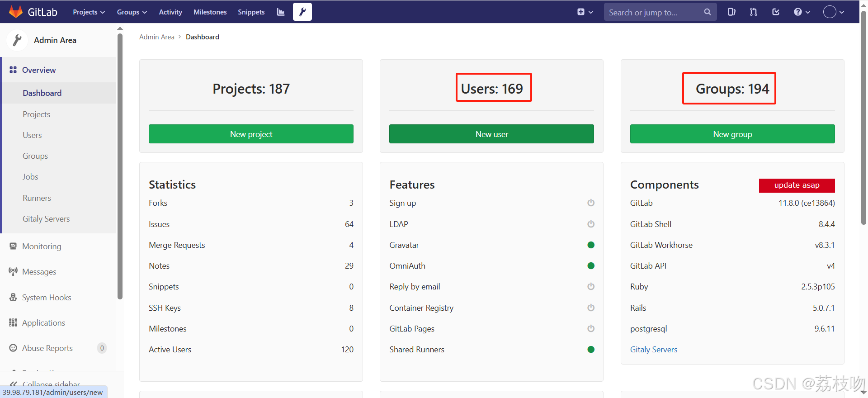Click the OmniAuth green status dot
Image resolution: width=868 pixels, height=398 pixels.
click(591, 265)
